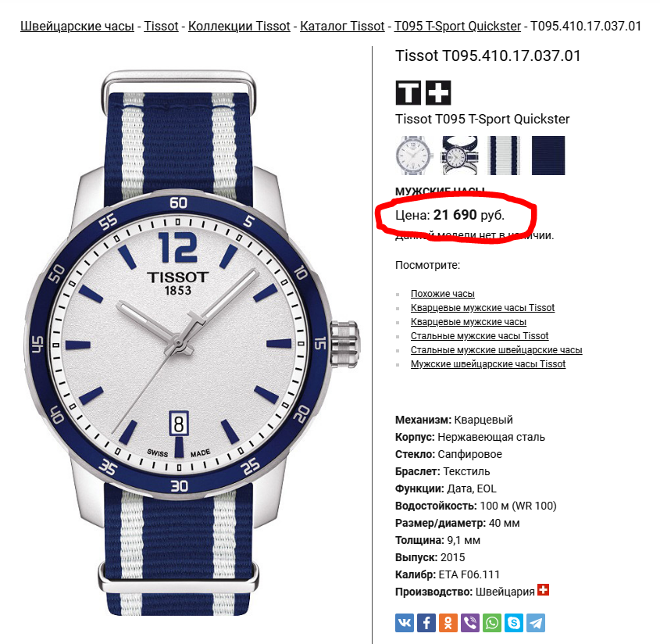The image size is (660, 644).
Task: Share via Viber icon
Action: point(470,623)
